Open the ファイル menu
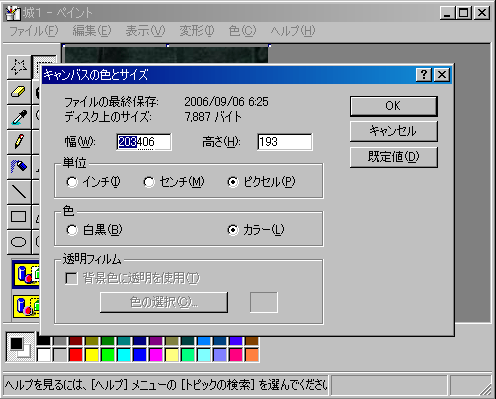The height and width of the screenshot is (399, 496). [34, 31]
